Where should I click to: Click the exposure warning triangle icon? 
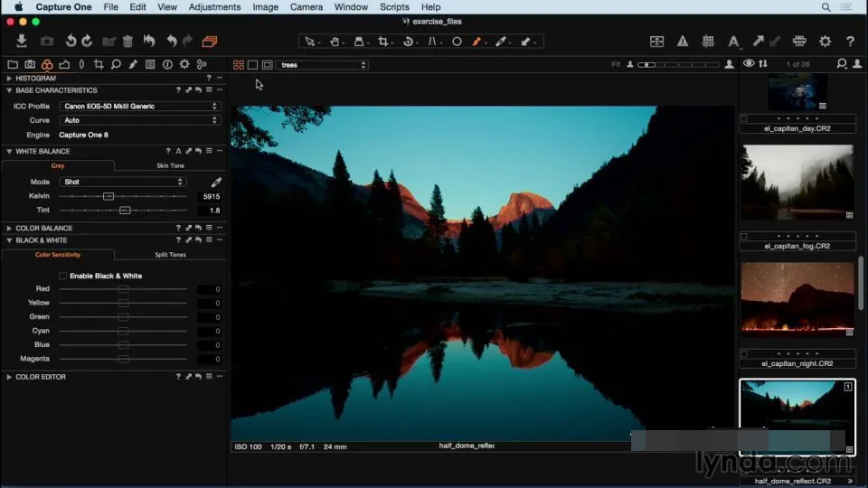pos(683,42)
